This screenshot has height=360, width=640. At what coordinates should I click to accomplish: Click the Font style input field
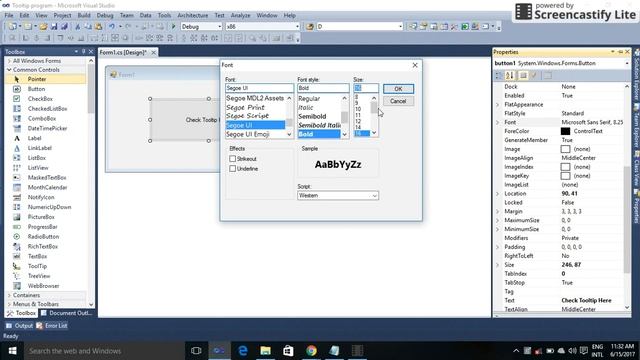point(323,88)
